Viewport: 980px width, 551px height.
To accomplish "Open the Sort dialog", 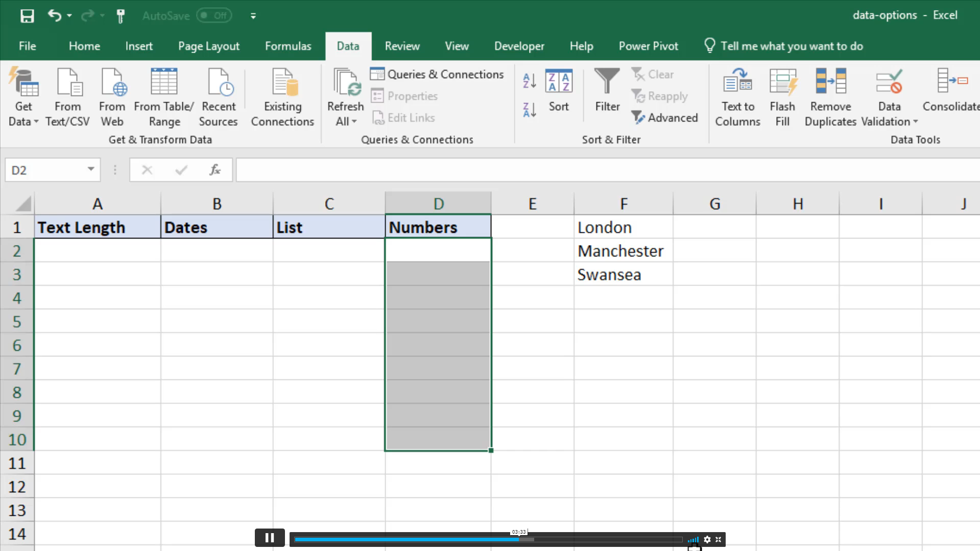I will point(559,92).
